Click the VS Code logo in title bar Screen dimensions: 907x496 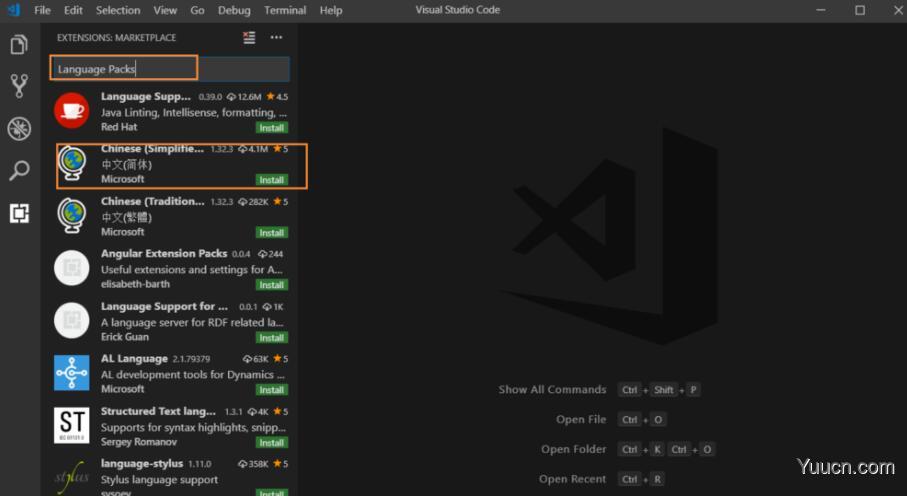(14, 10)
